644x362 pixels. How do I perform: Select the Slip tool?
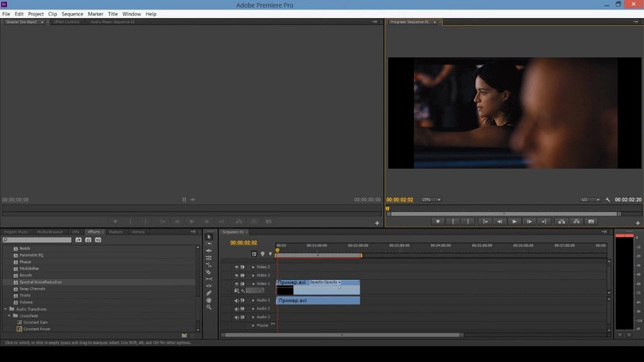pyautogui.click(x=209, y=279)
